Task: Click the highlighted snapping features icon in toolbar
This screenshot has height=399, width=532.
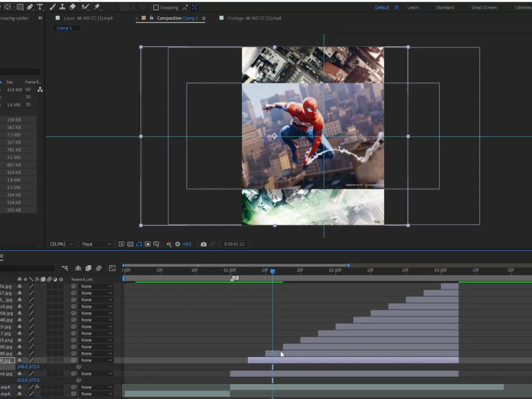Action: pyautogui.click(x=195, y=7)
